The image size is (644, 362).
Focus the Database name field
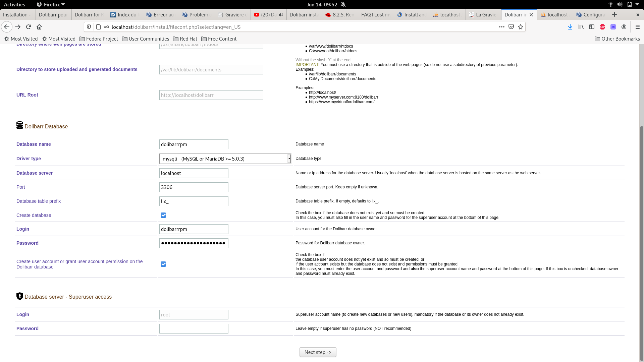pos(194,144)
